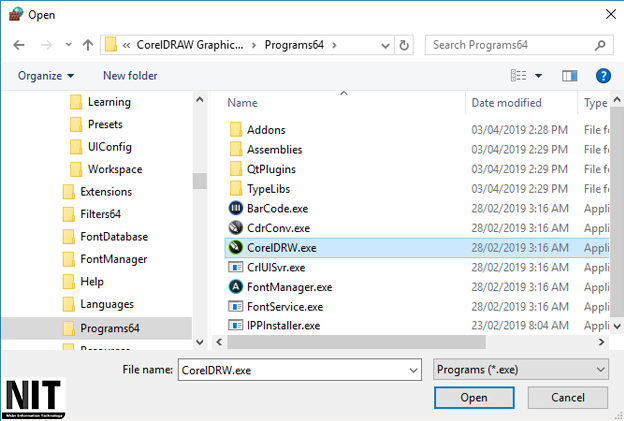Click the FontService.exe icon
The image size is (624, 421).
(x=236, y=306)
